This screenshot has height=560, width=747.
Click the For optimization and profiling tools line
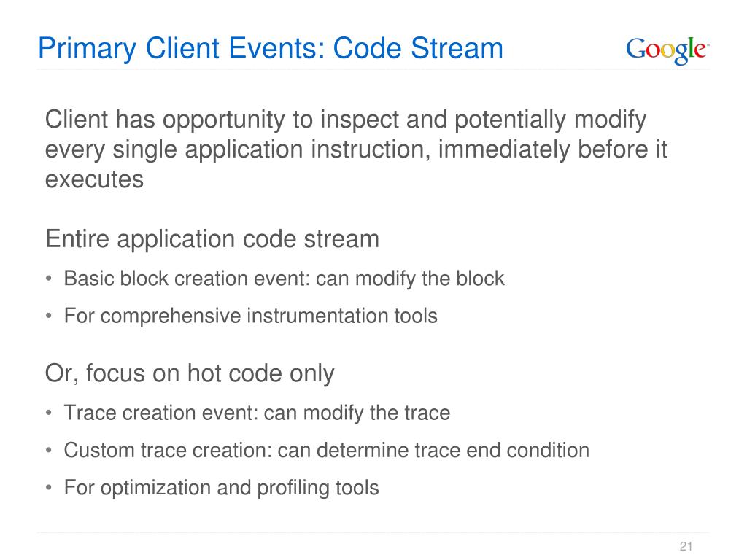pyautogui.click(x=222, y=488)
